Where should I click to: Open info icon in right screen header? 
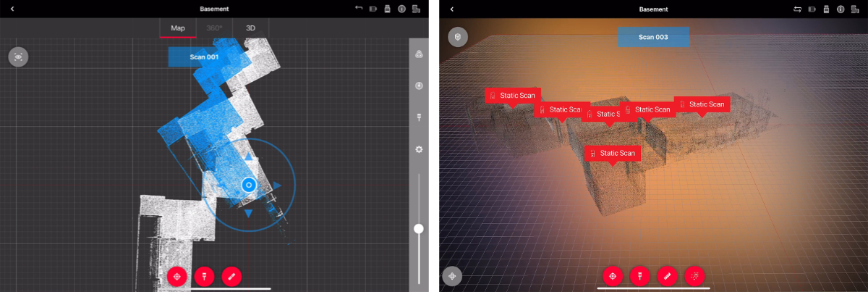841,9
